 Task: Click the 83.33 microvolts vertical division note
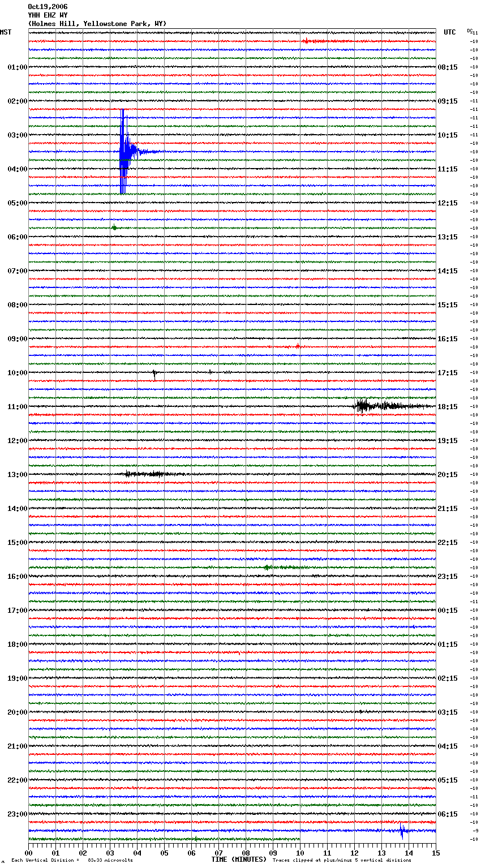coord(110,860)
